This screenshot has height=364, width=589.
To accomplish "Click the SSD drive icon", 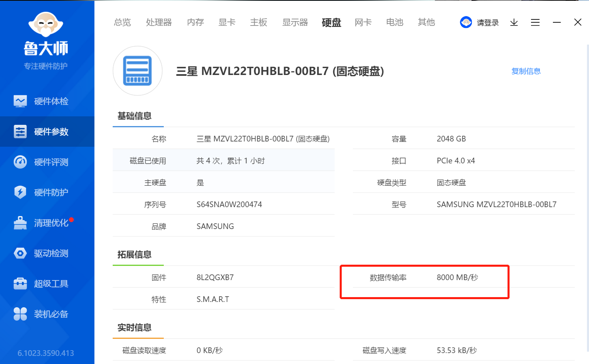I will (x=137, y=71).
